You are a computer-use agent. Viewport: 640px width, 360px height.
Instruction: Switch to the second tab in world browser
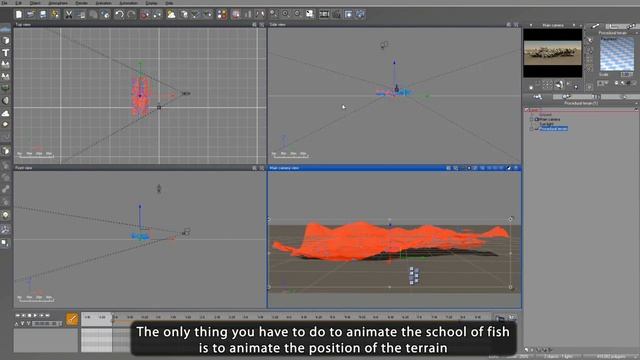tap(567, 97)
